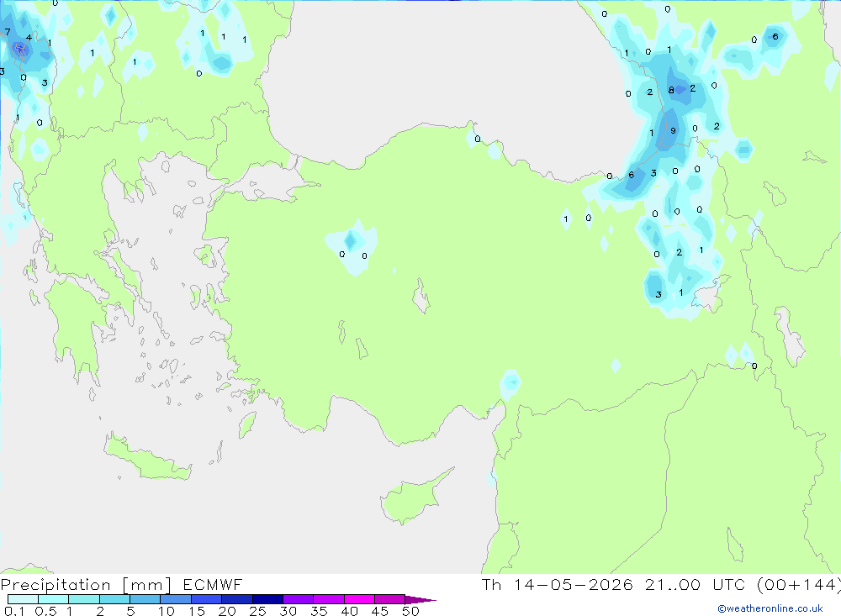Click the 'Th 14-05-2026' date text
This screenshot has width=841, height=616.
(558, 584)
